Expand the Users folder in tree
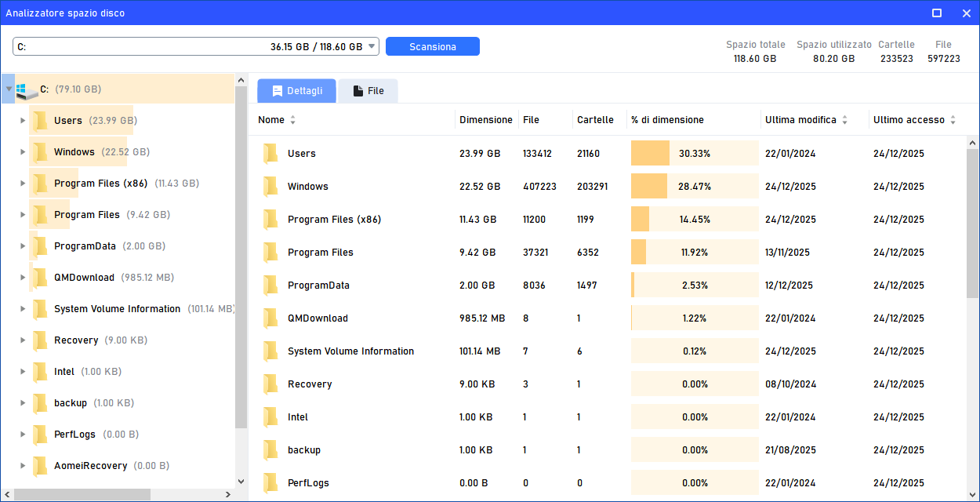Image resolution: width=980 pixels, height=502 pixels. point(23,121)
